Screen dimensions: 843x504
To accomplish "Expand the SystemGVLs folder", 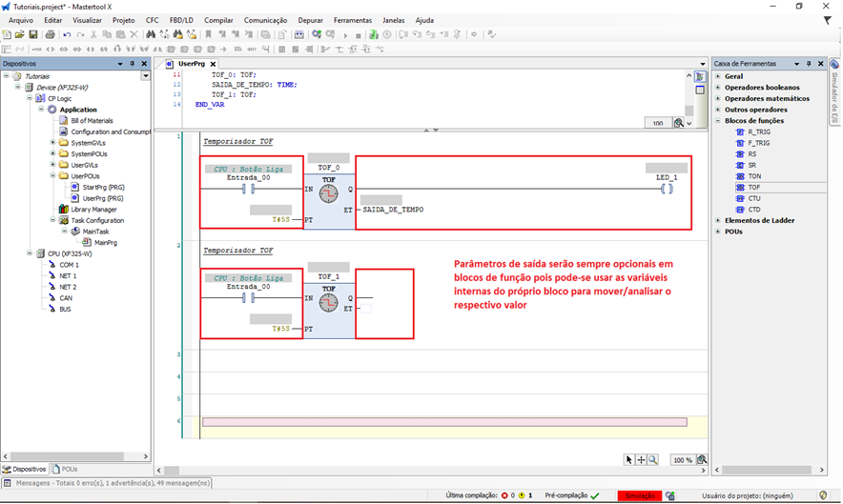I will pos(52,143).
